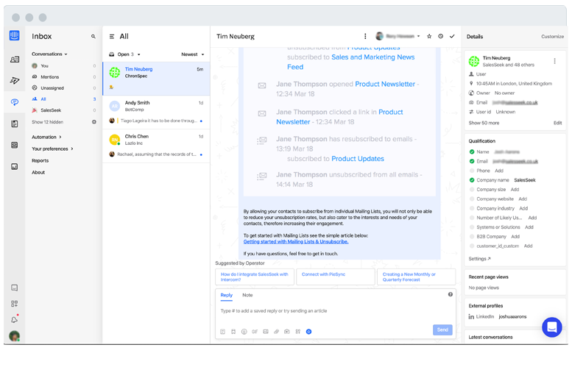
Task: Star the Tim Neuberg conversation
Action: coord(429,36)
